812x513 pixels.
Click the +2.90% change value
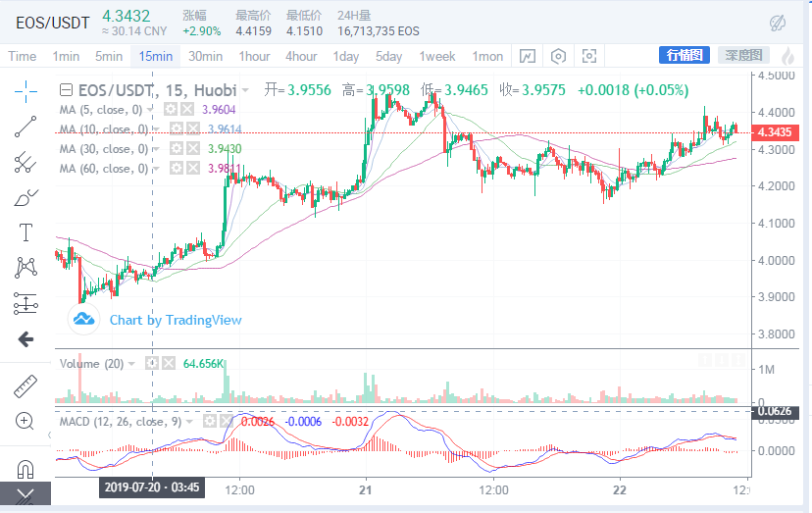click(202, 31)
